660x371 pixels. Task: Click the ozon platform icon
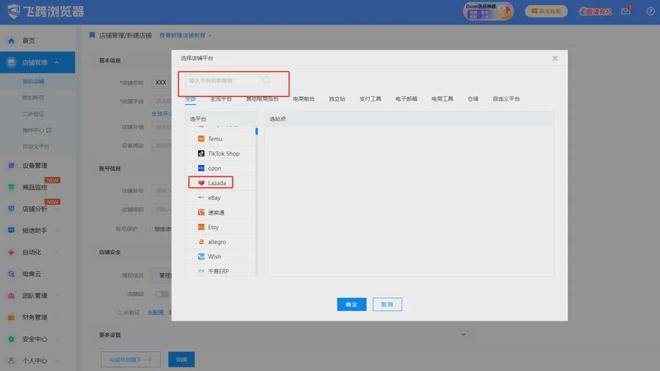click(x=201, y=168)
